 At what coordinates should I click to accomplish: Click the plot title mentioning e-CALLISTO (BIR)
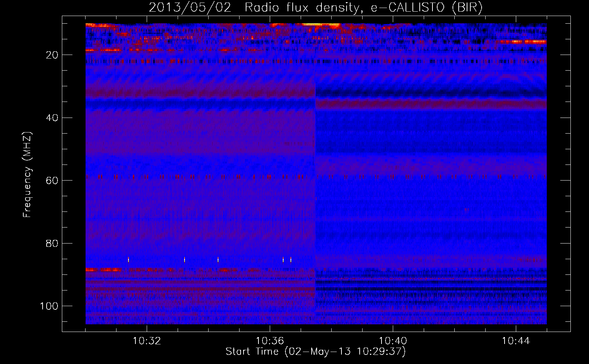316,7
